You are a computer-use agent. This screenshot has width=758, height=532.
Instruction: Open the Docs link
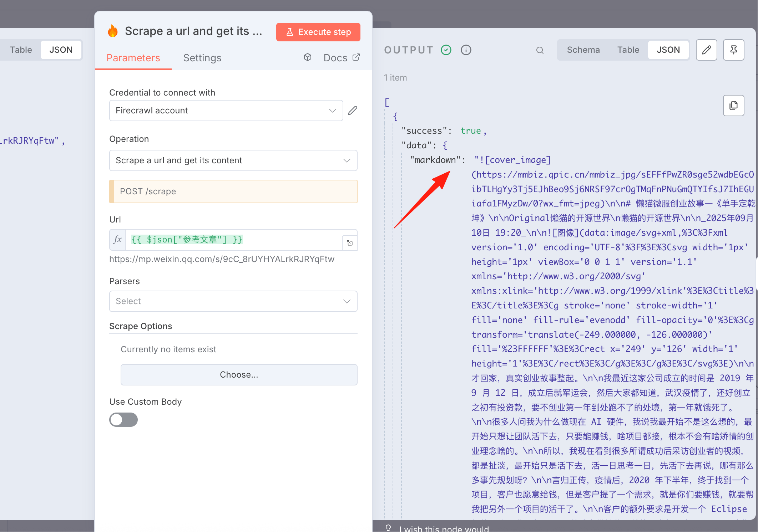click(342, 58)
